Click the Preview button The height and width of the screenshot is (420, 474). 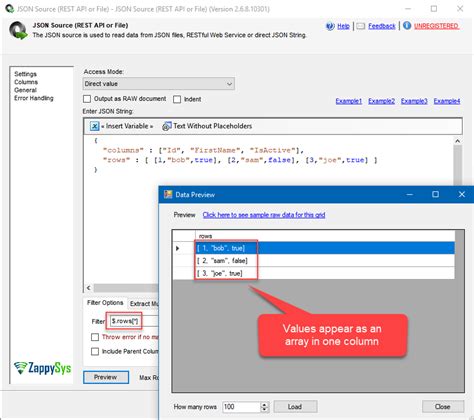(x=106, y=377)
